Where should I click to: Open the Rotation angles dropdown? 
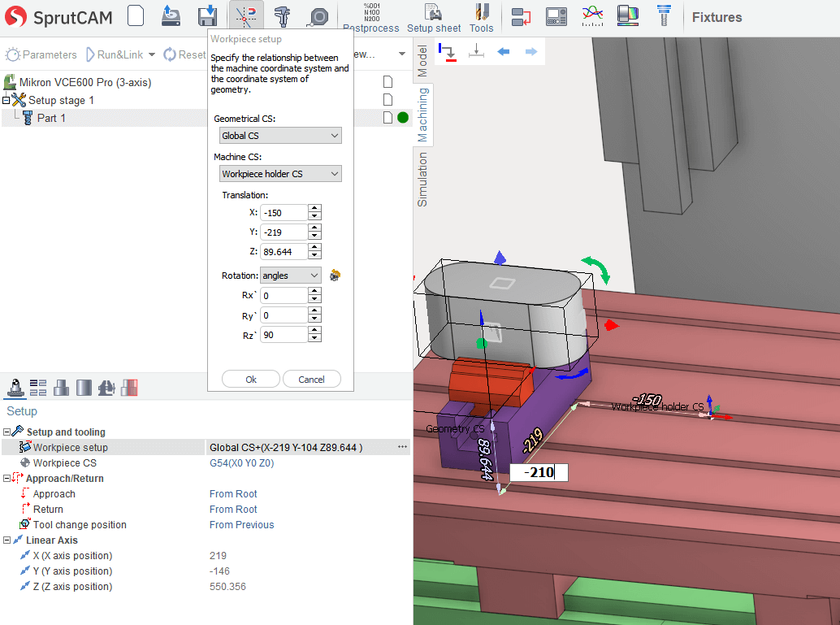click(291, 276)
